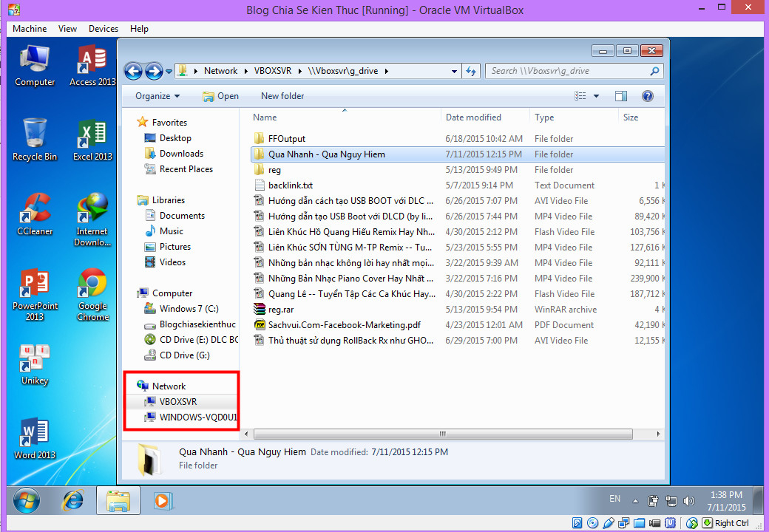The image size is (769, 532).
Task: Select the Google Chrome desktop shortcut
Action: coord(92,294)
